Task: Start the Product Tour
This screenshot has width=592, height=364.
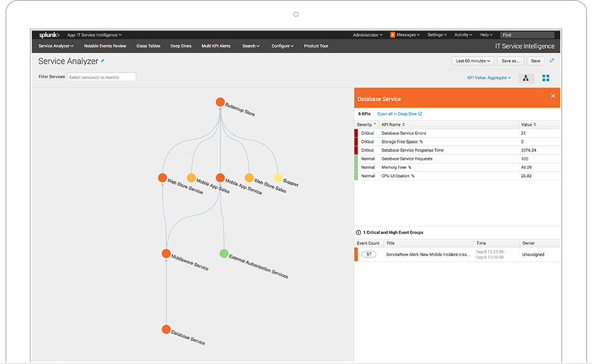Action: point(316,46)
